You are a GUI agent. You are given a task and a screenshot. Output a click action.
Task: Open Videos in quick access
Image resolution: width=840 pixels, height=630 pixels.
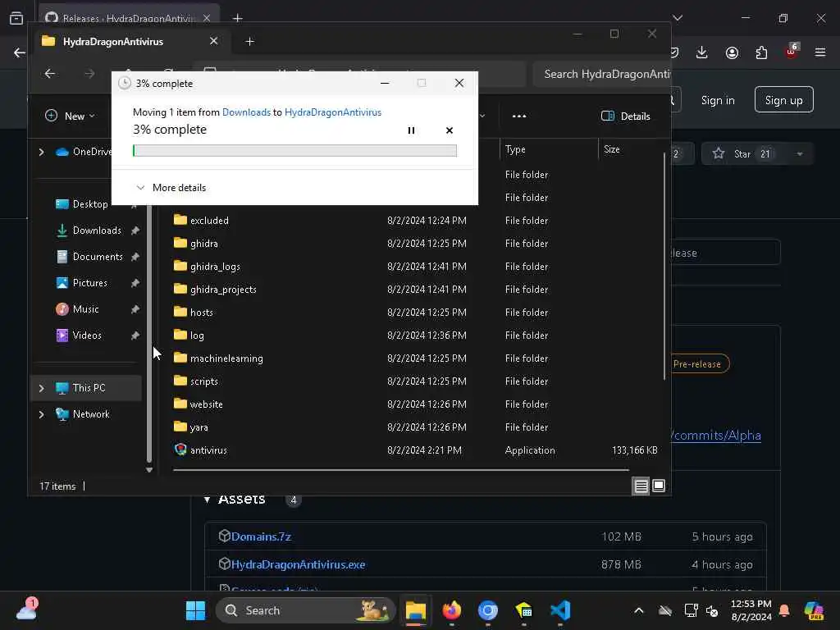(79, 336)
